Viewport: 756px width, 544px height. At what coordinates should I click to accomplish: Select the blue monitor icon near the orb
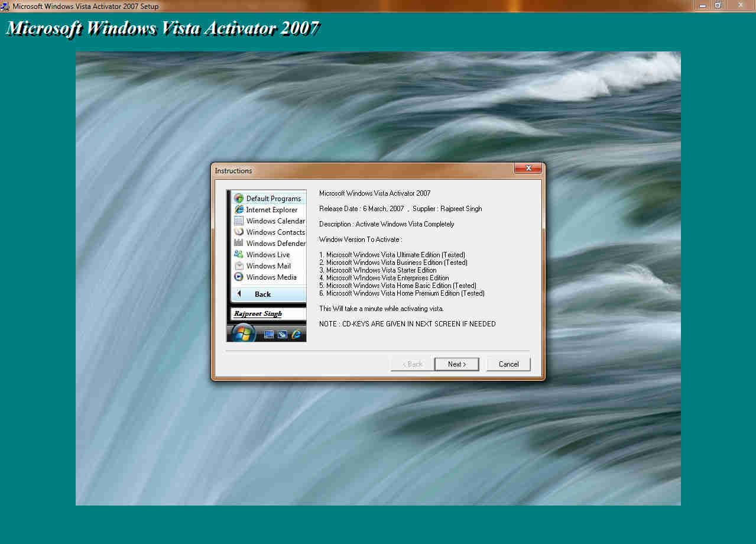click(269, 333)
